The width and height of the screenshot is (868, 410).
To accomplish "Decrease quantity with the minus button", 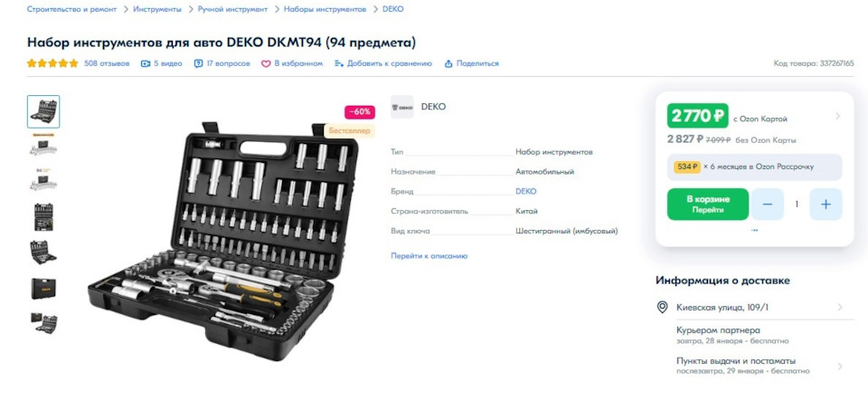I will pos(768,205).
